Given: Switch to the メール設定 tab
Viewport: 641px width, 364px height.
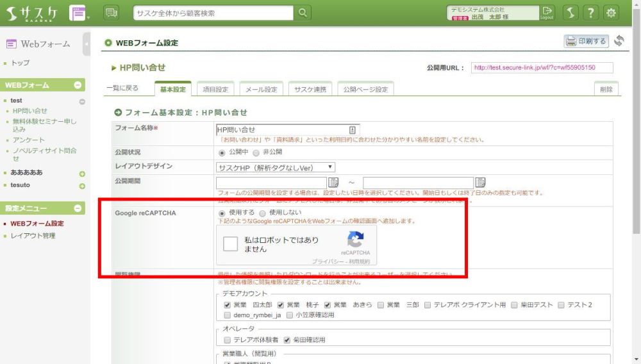Looking at the screenshot, I should point(261,90).
